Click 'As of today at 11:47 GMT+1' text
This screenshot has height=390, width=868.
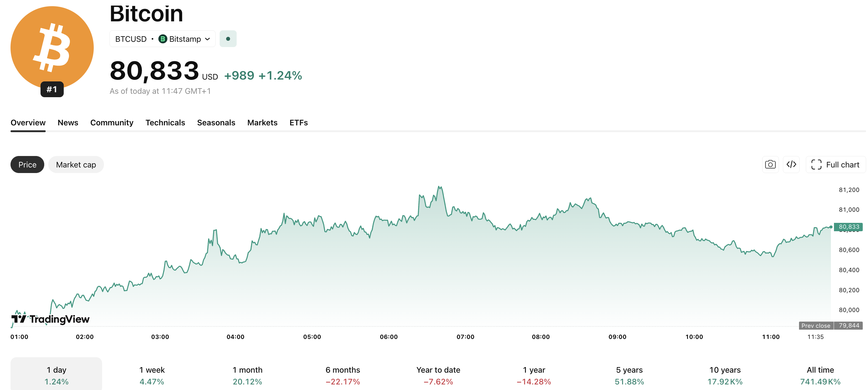pyautogui.click(x=160, y=91)
